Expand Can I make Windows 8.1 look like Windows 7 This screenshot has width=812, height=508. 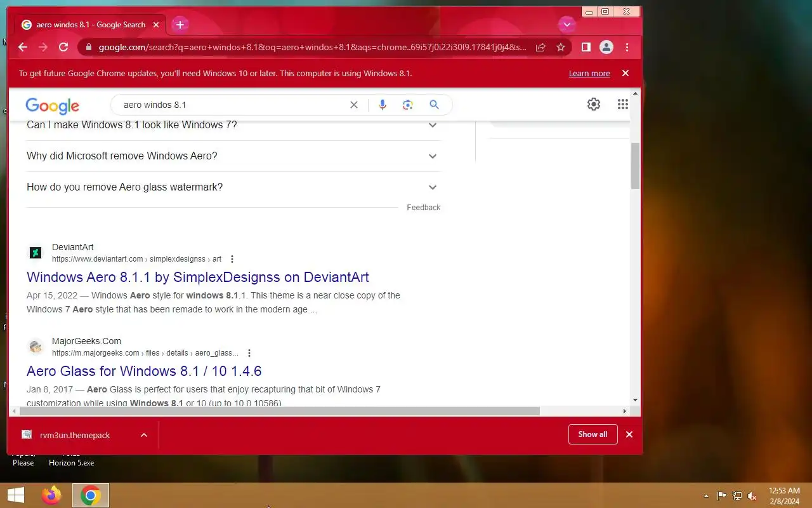point(233,125)
